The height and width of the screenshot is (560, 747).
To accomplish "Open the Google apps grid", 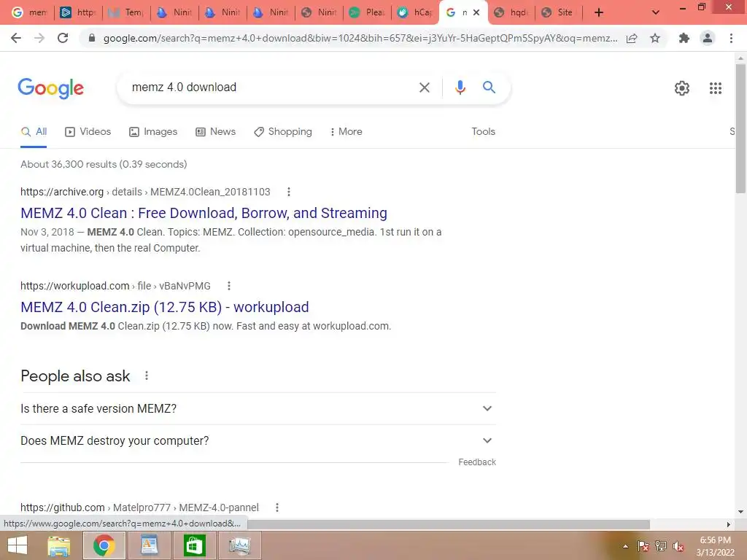I will coord(715,88).
